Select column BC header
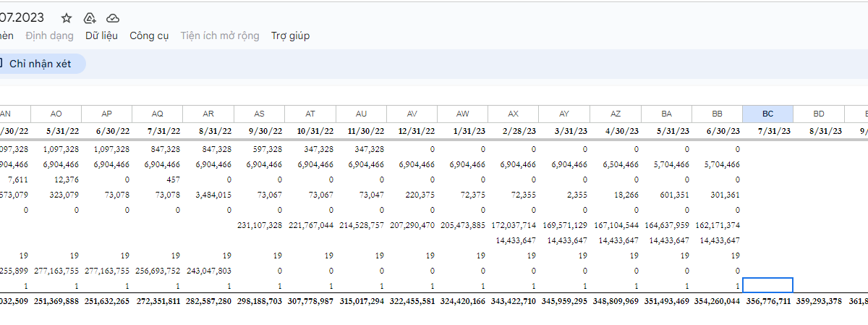 (x=767, y=114)
